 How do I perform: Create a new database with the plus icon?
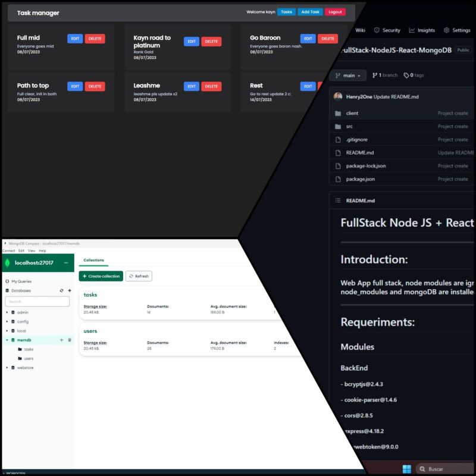point(70,290)
